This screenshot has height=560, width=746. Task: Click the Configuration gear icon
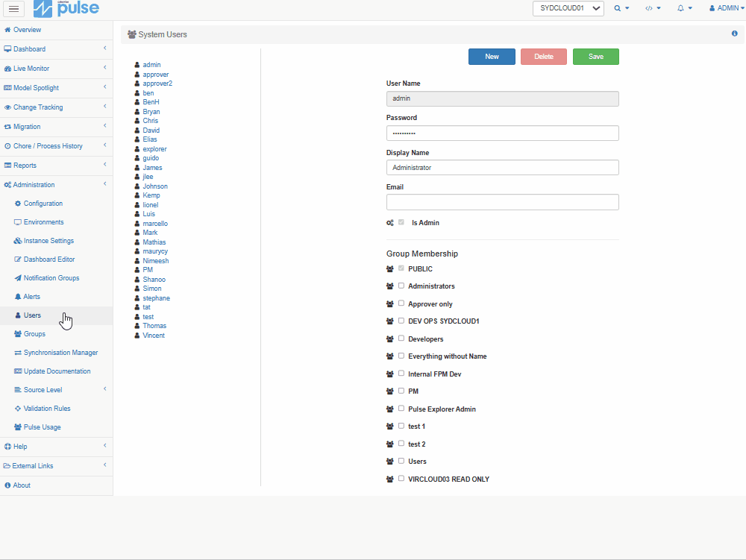pyautogui.click(x=18, y=204)
